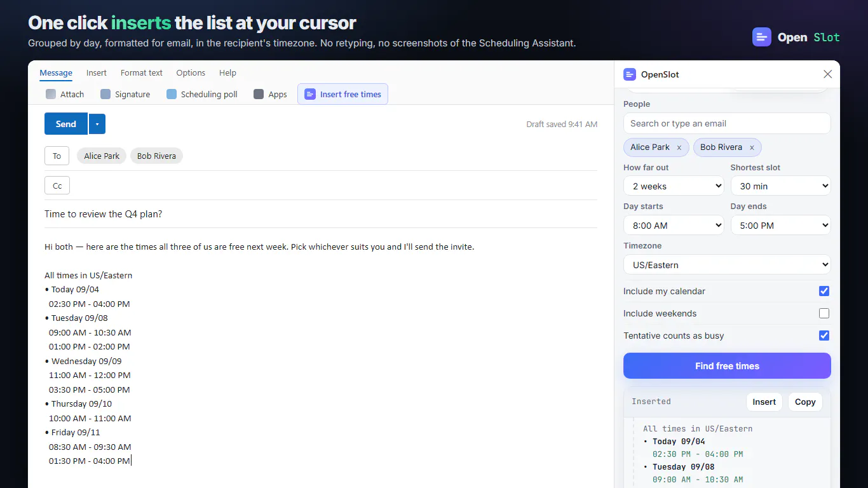This screenshot has width=868, height=488.
Task: Click the Insert button in results
Action: click(764, 402)
